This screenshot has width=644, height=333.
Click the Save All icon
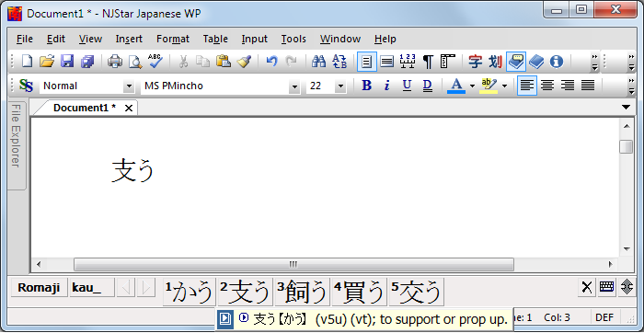[x=87, y=62]
